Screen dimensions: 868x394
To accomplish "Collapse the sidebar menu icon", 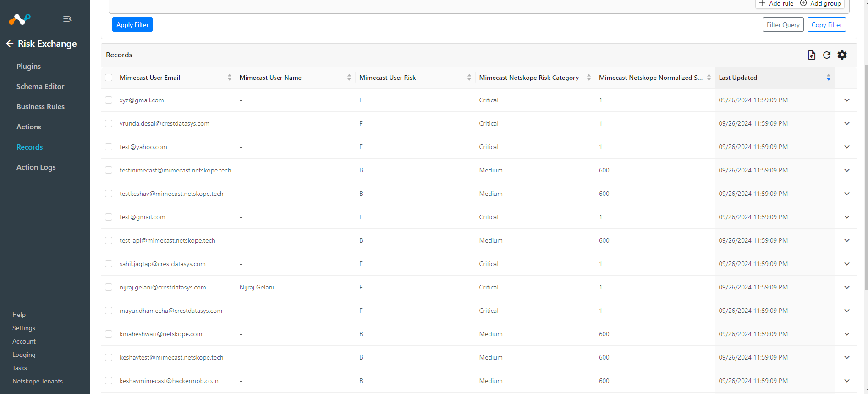I will pyautogui.click(x=67, y=19).
